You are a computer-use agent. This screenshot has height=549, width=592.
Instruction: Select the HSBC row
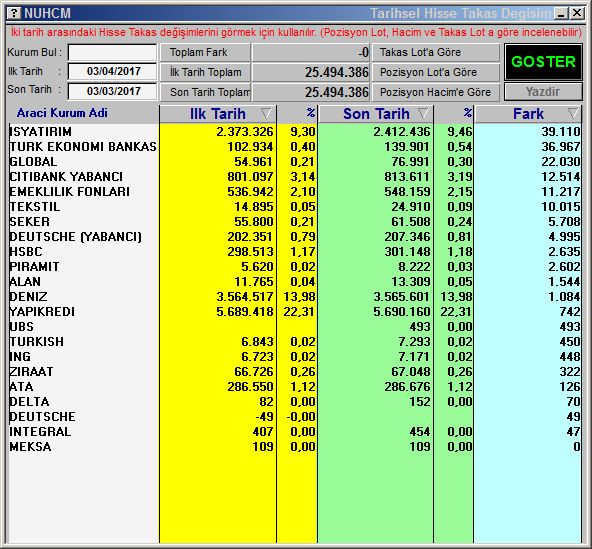pos(295,252)
